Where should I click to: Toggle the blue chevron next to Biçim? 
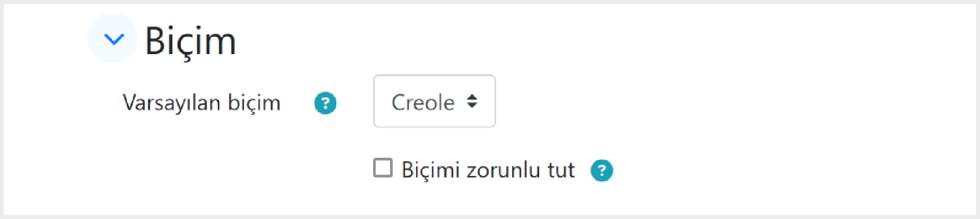click(113, 38)
